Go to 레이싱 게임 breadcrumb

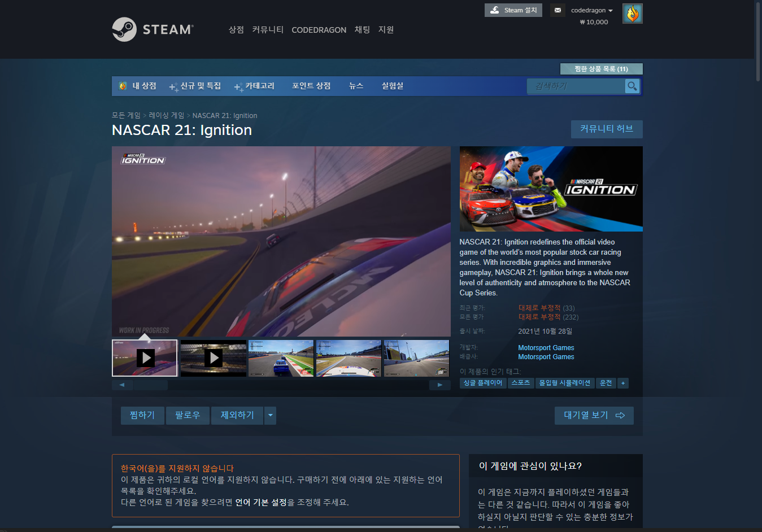[166, 115]
